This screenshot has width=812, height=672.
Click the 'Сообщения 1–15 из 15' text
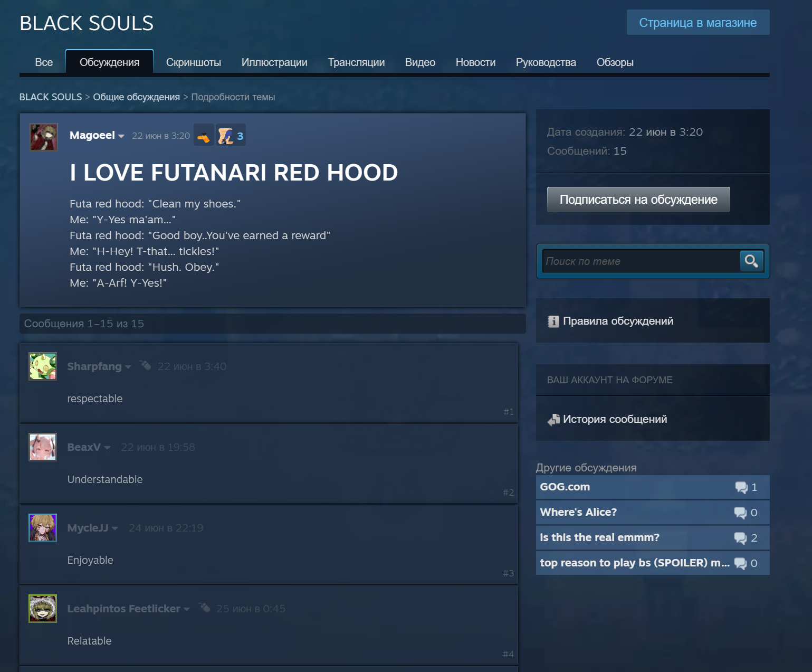pos(84,324)
